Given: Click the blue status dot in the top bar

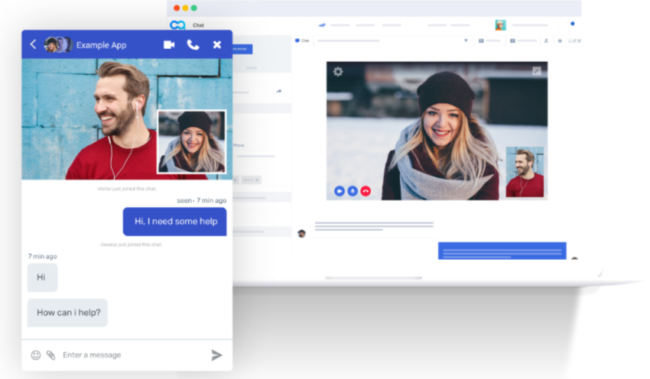Looking at the screenshot, I should point(572,24).
